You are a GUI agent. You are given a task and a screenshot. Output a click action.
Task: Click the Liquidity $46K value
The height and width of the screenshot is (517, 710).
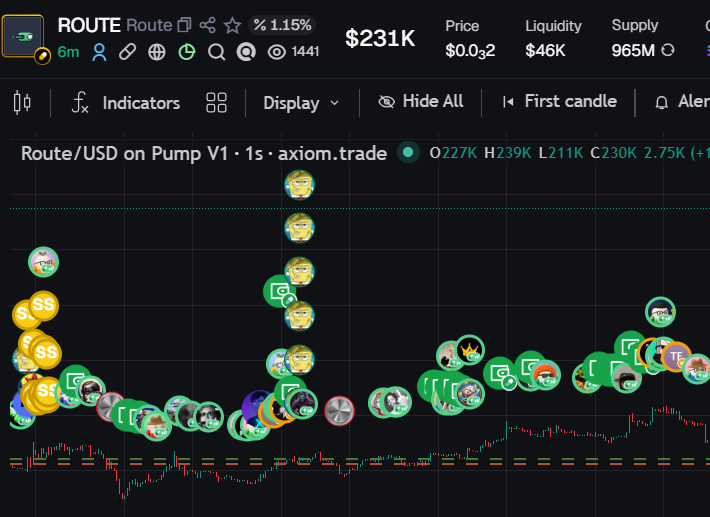[x=545, y=51]
